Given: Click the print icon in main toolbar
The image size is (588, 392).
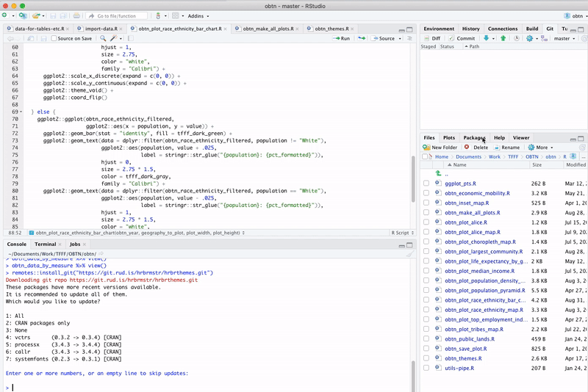Looking at the screenshot, I should (x=76, y=15).
